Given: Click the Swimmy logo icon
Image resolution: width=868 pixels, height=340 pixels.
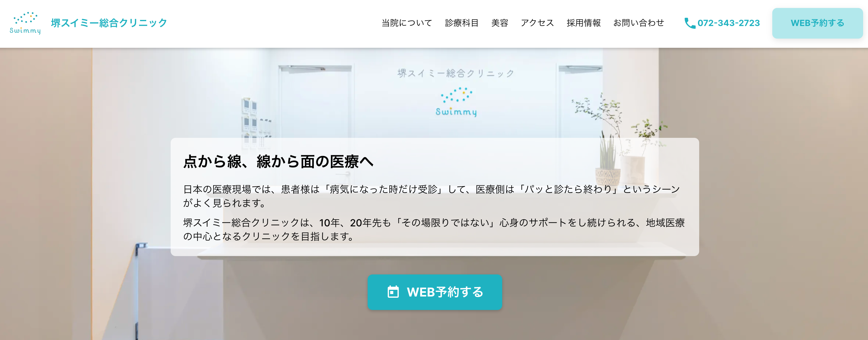Looking at the screenshot, I should pyautogui.click(x=24, y=22).
